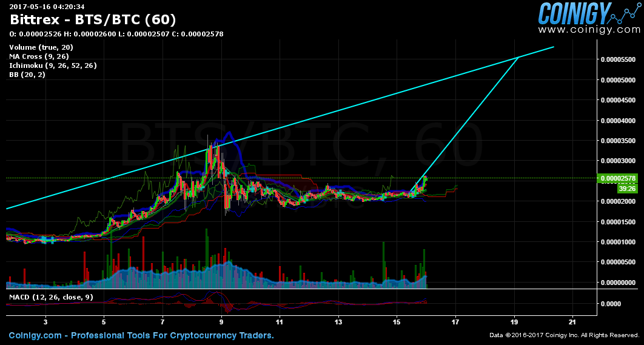Click the Coinigy logo in the header
This screenshot has width=644, height=345.
589,13
